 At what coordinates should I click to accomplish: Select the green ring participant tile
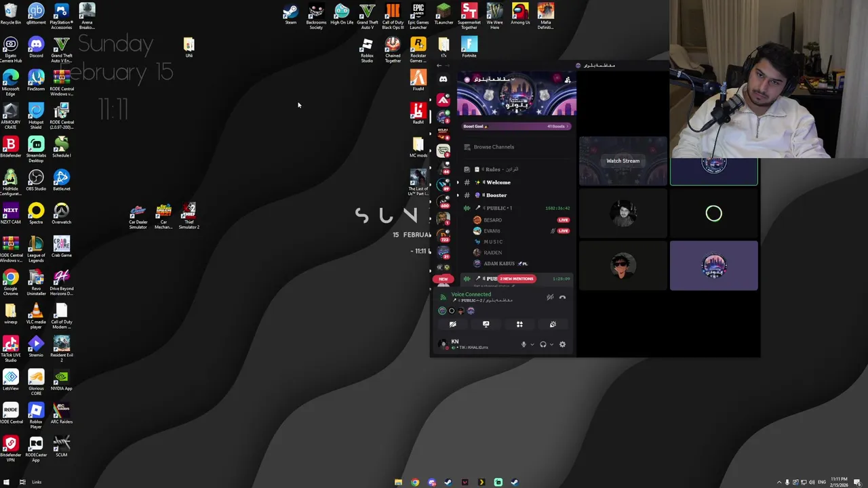click(x=713, y=214)
